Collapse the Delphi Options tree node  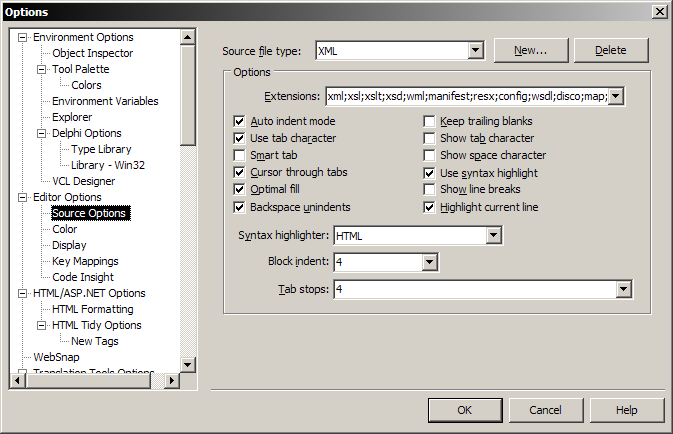41,134
